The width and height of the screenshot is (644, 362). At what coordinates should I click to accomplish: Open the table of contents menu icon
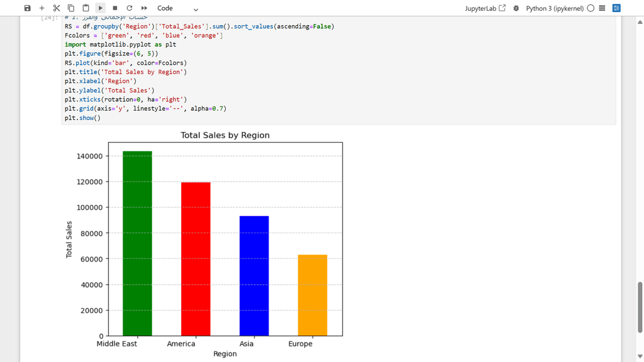[602, 8]
